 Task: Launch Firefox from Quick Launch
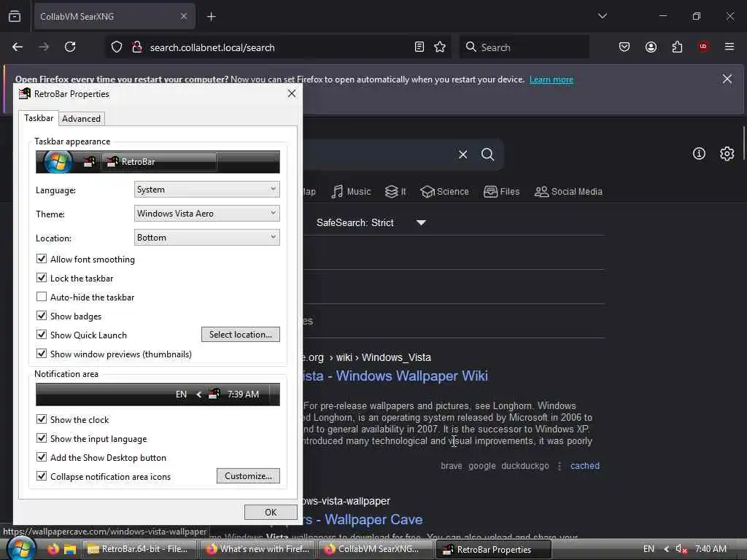click(x=53, y=549)
